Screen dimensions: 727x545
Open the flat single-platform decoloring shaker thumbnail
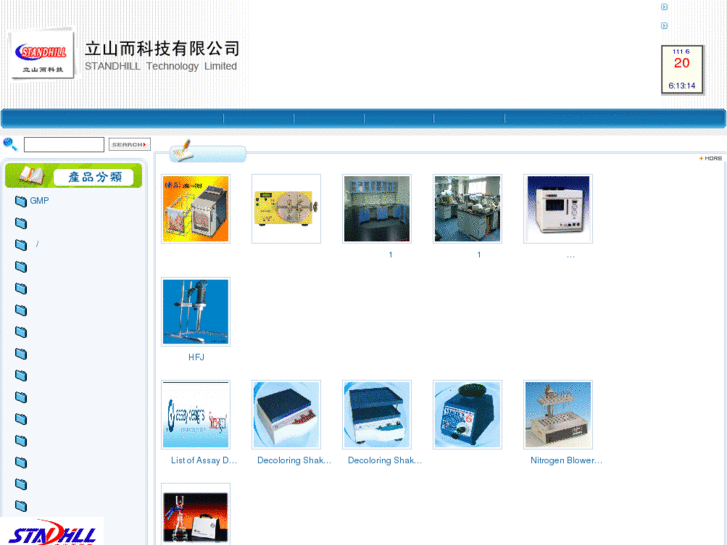coord(286,415)
